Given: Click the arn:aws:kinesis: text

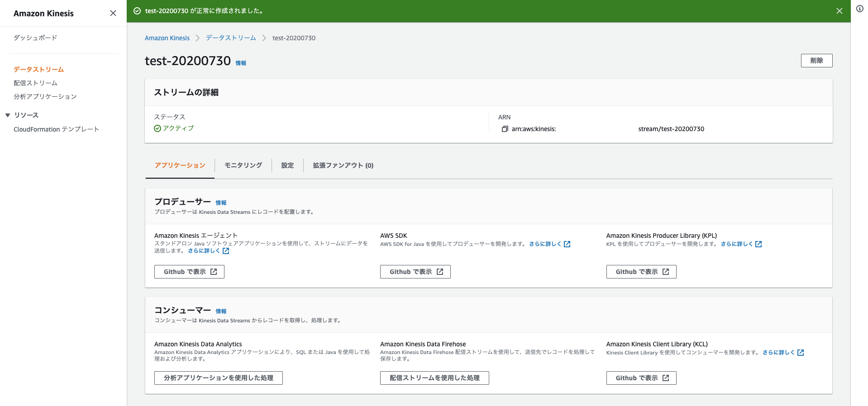Looking at the screenshot, I should click(534, 129).
